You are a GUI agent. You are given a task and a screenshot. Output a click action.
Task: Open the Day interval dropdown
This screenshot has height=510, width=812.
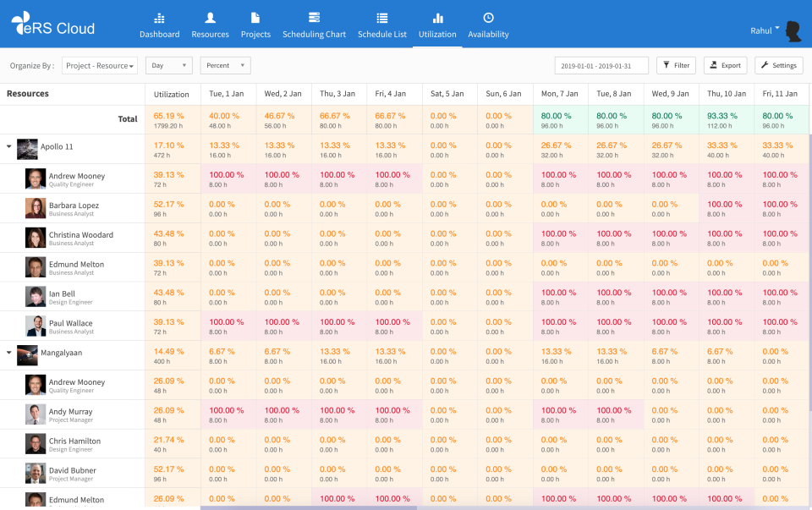pyautogui.click(x=169, y=66)
